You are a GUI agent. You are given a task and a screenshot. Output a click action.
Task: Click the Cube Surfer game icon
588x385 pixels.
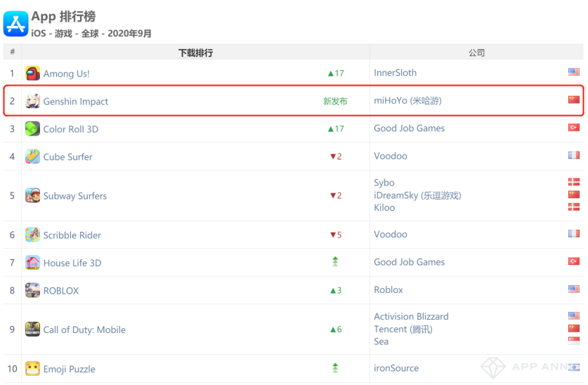tap(32, 157)
